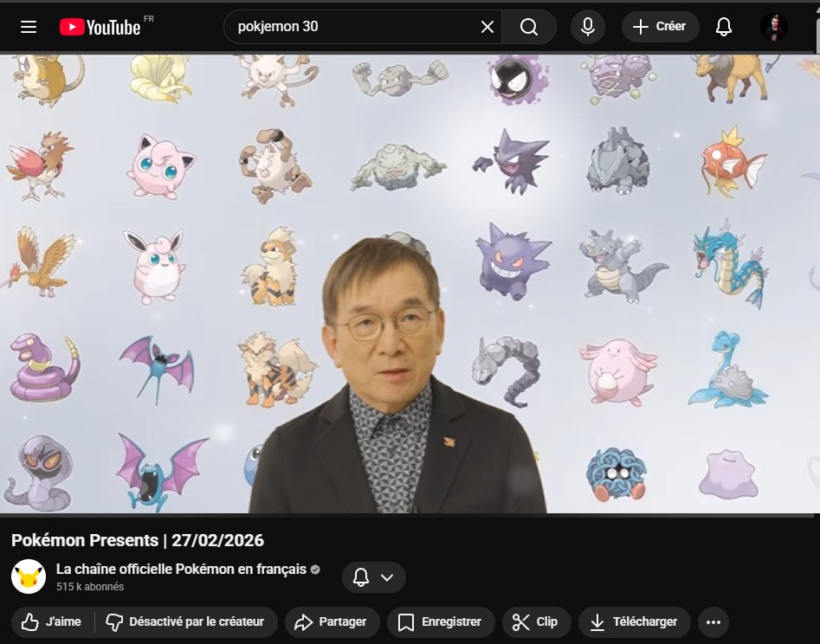Run search with magnifying glass button
Image resolution: width=820 pixels, height=644 pixels.
(529, 27)
